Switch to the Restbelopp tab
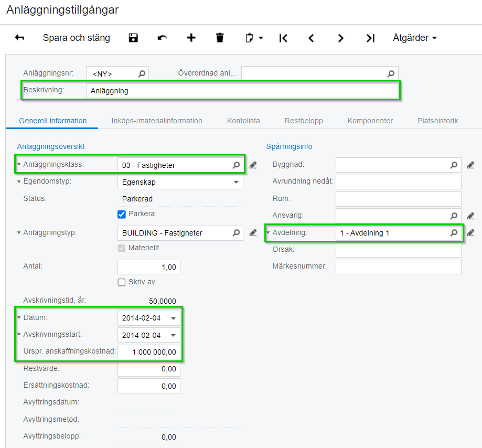482x448 pixels. [304, 121]
